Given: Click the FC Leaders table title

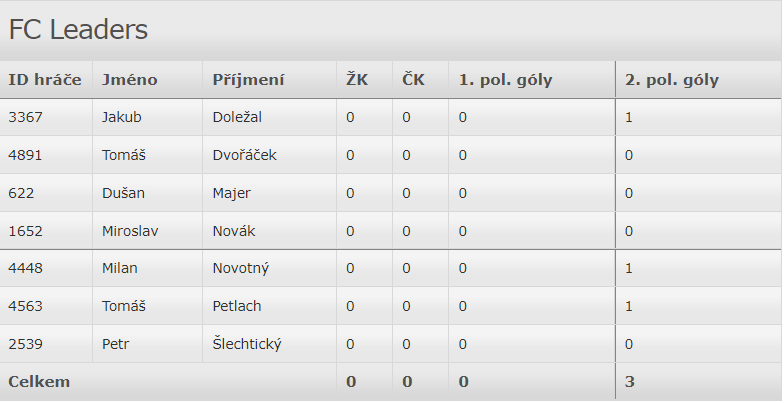Looking at the screenshot, I should pos(78,30).
